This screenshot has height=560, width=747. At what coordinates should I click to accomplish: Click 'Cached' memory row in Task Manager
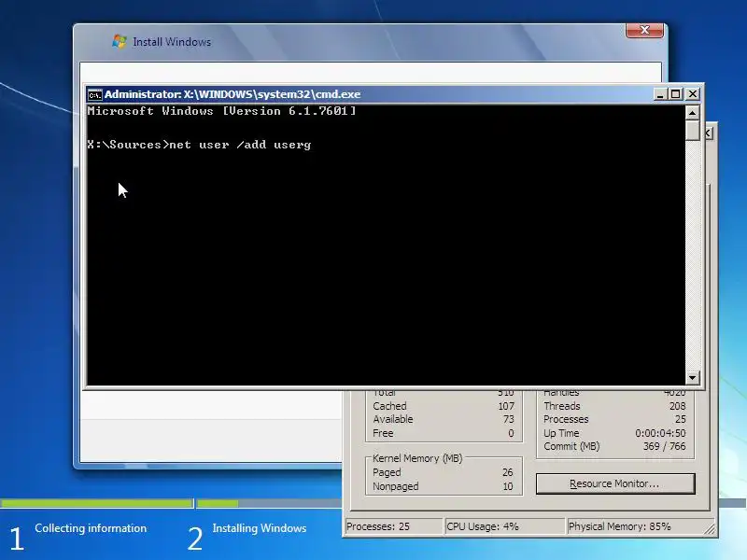pos(444,406)
